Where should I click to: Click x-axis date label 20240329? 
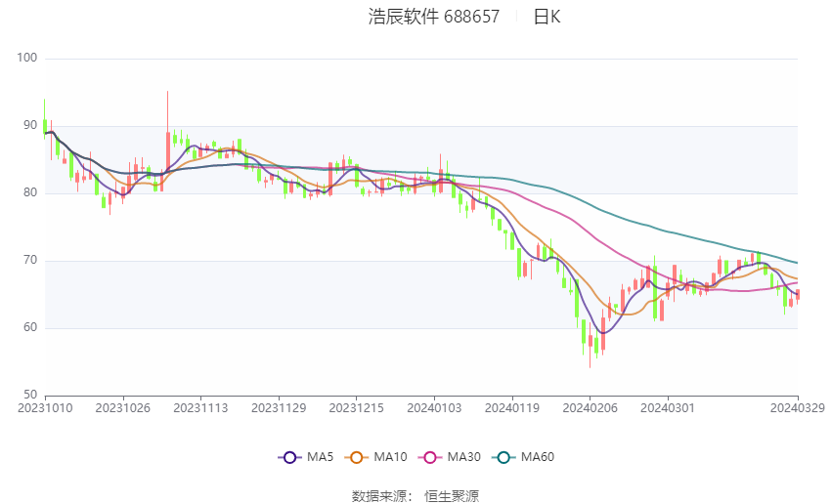coord(798,408)
